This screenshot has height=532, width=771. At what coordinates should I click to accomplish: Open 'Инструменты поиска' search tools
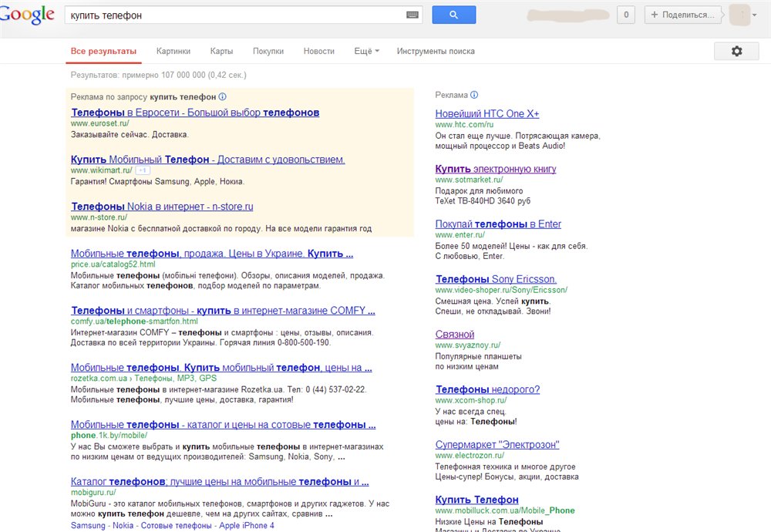436,51
